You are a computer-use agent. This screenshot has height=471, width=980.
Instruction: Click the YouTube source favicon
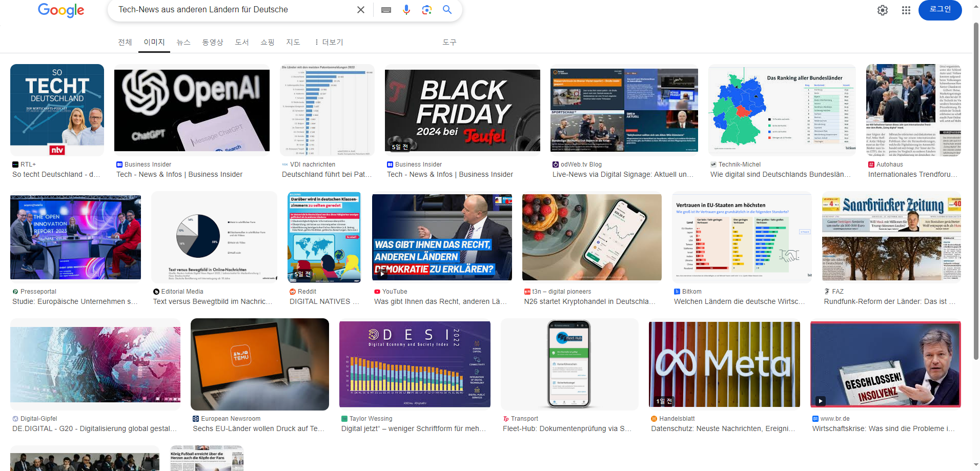pyautogui.click(x=377, y=292)
